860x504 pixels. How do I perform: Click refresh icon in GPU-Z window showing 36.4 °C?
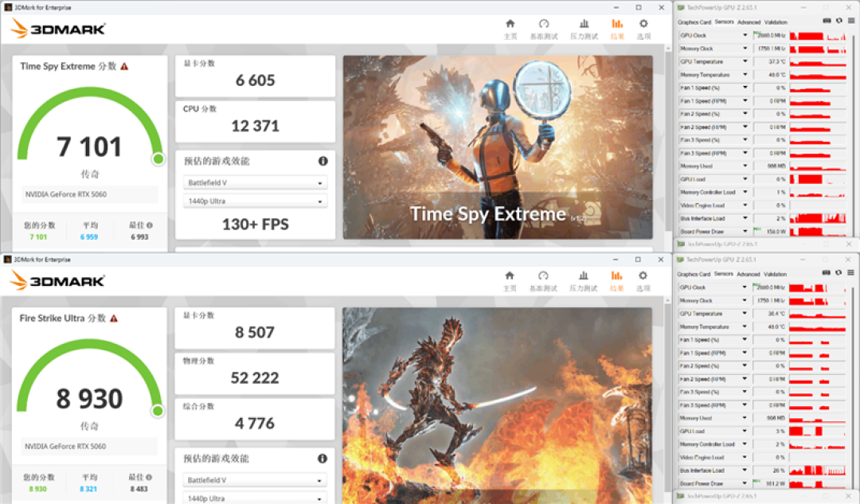pos(838,272)
